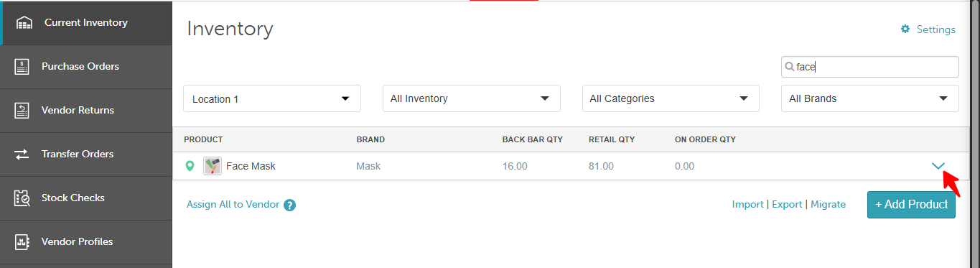Viewport: 980px width, 268px height.
Task: Click the Vendor Profiles icon
Action: [22, 241]
